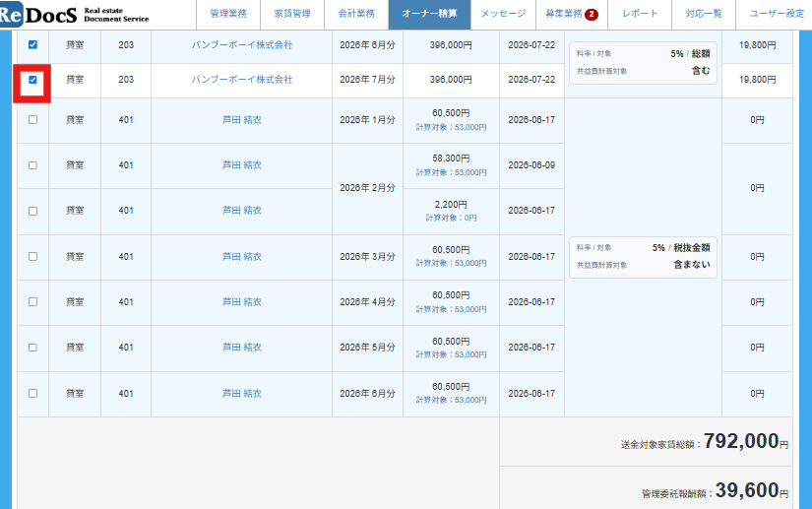Image resolution: width=812 pixels, height=509 pixels.
Task: Open バンブーボーイ株式会社 link in 7月分 row
Action: tap(242, 79)
